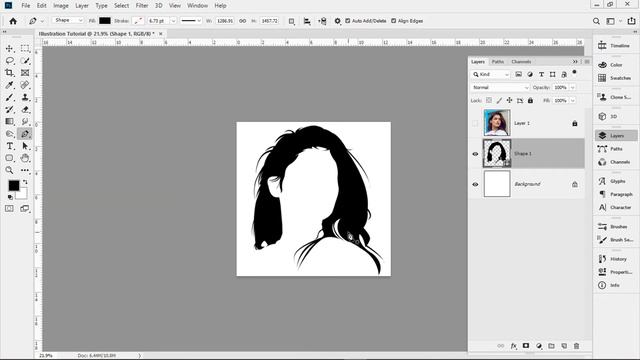Select the Crop tool
Screen dimensions: 640x360
9,73
